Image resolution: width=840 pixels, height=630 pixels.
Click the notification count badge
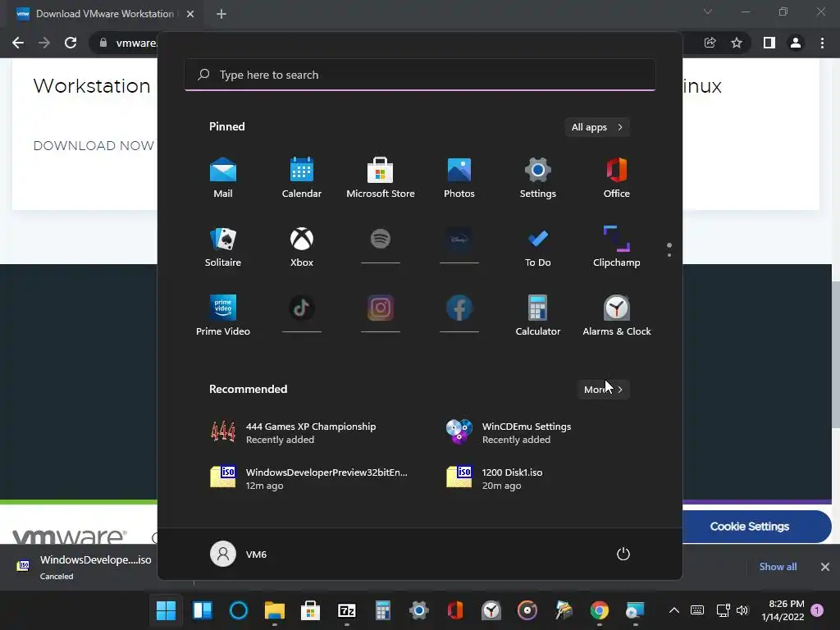(x=817, y=610)
